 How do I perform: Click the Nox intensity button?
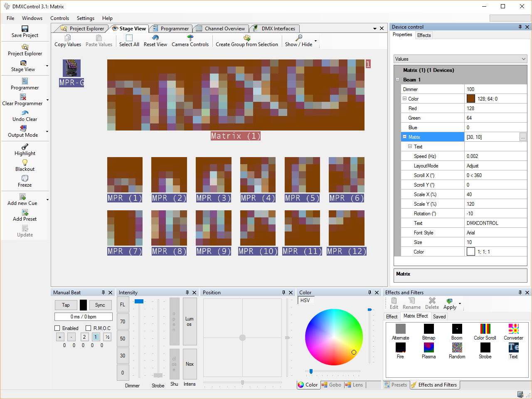[190, 364]
